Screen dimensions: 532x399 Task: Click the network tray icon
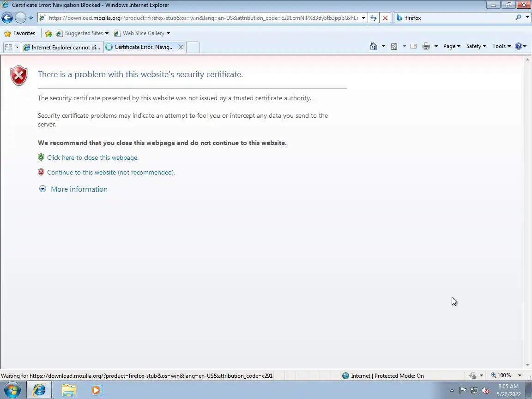pyautogui.click(x=474, y=391)
